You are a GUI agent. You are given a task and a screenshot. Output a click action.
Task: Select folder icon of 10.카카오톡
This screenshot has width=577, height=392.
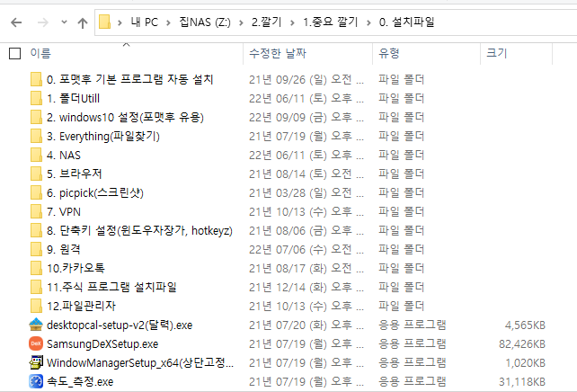click(x=36, y=268)
